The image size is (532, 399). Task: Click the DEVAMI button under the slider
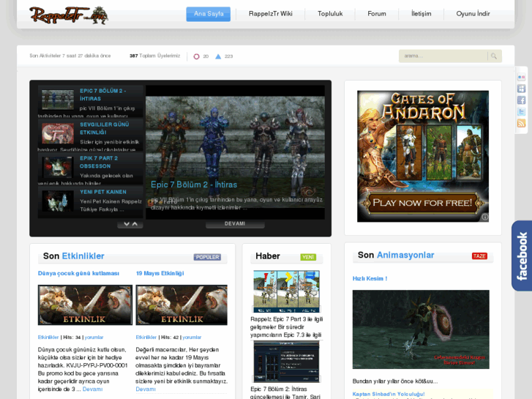point(235,224)
